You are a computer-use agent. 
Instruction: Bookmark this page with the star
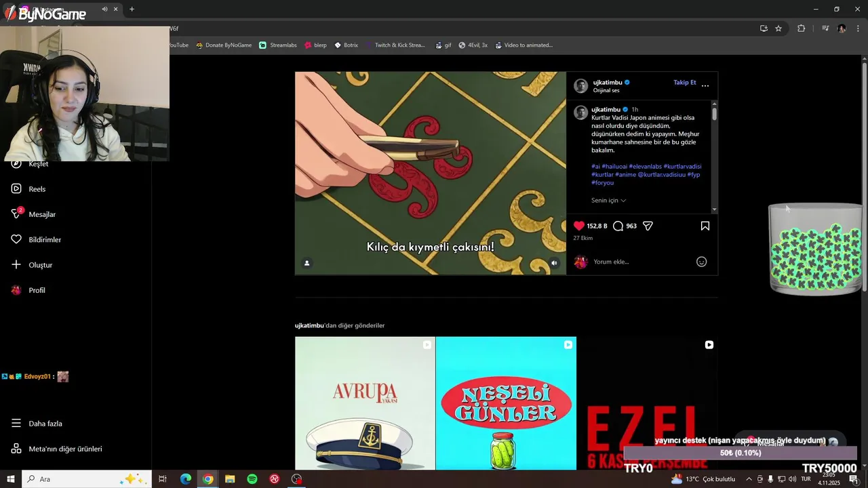tap(778, 28)
